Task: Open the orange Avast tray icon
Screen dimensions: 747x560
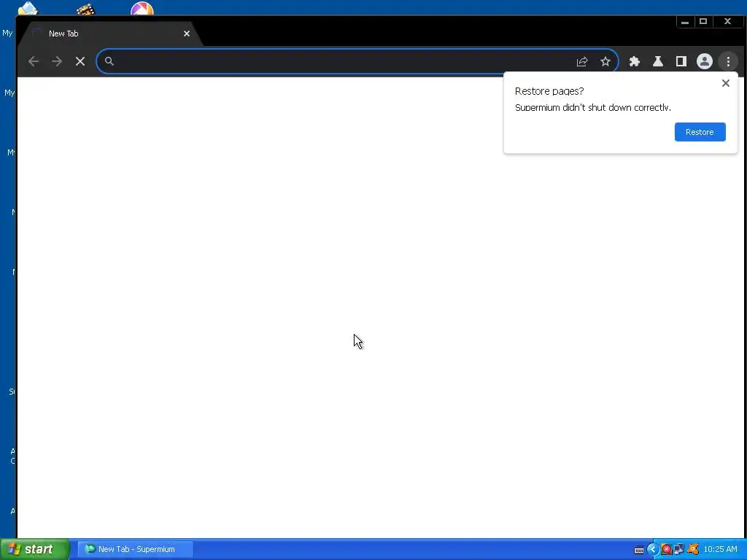Action: click(x=693, y=550)
